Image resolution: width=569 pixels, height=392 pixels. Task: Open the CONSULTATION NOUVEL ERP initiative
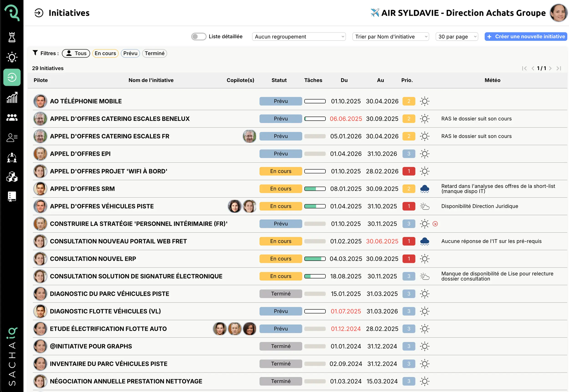tap(93, 259)
